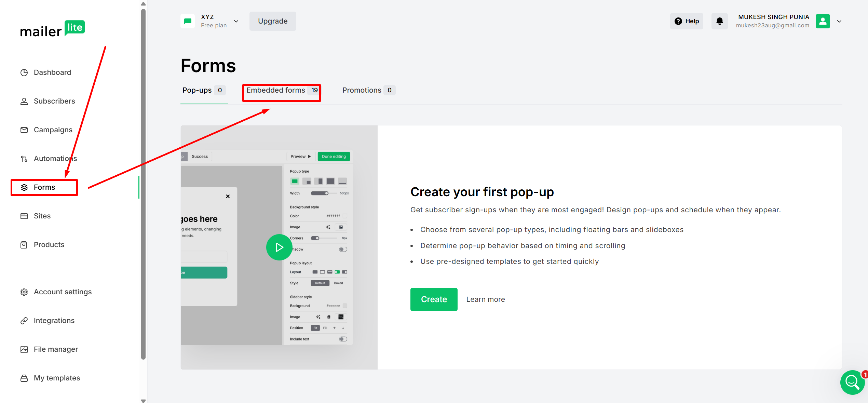Screen dimensions: 868x403
Task: Click the Upgrade button
Action: coord(272,21)
